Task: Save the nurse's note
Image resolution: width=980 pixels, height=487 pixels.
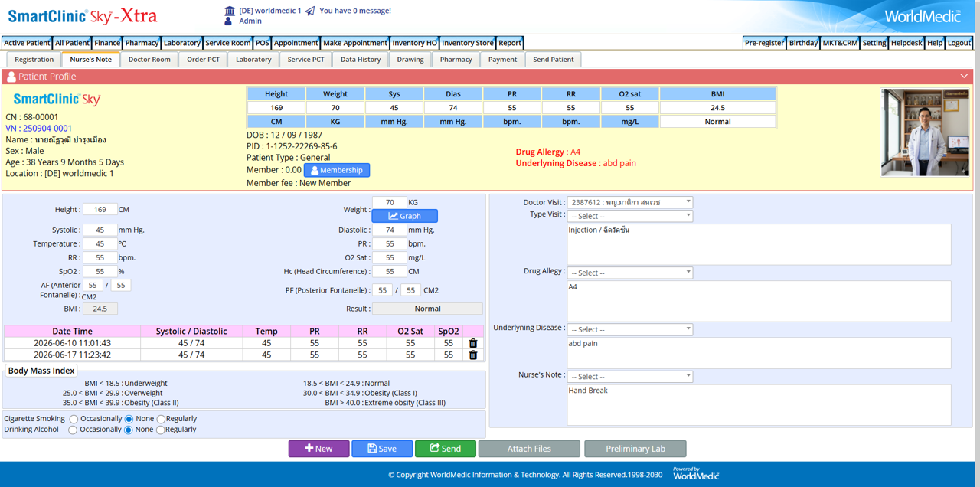Action: (x=382, y=449)
